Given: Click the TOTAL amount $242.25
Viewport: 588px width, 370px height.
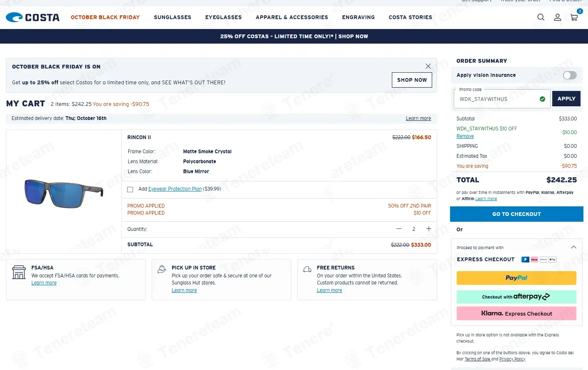Looking at the screenshot, I should click(x=561, y=180).
